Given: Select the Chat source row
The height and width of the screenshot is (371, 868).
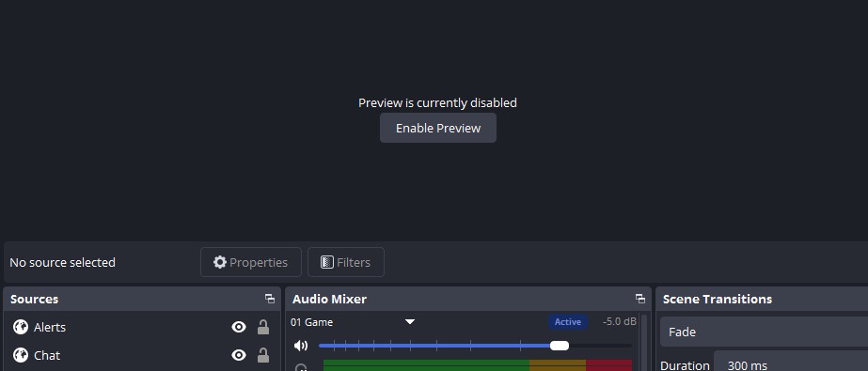Looking at the screenshot, I should click(x=142, y=355).
